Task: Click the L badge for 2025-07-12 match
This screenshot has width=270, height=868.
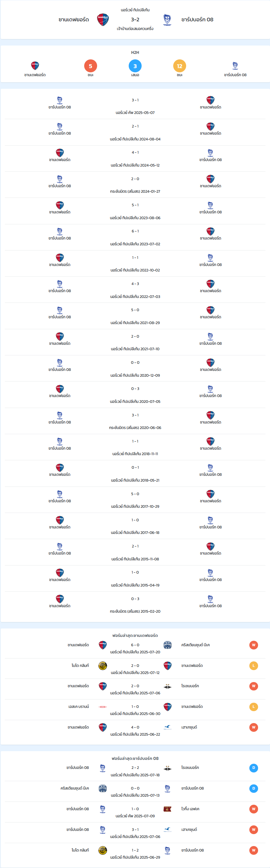Action: 254,666
